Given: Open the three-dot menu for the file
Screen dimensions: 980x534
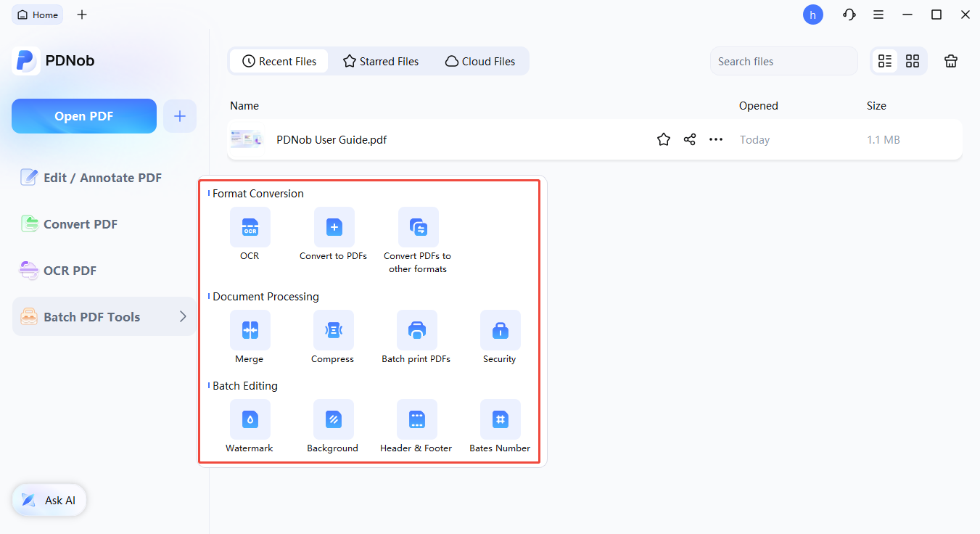Looking at the screenshot, I should point(716,140).
